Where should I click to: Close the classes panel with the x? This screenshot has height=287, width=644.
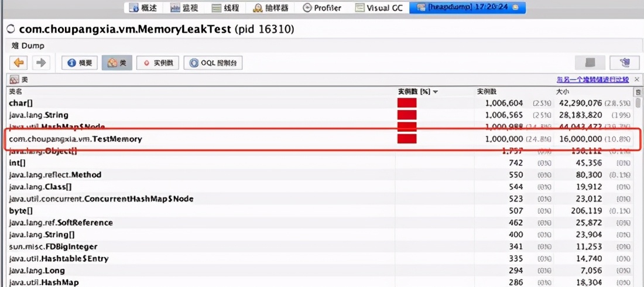click(x=636, y=79)
